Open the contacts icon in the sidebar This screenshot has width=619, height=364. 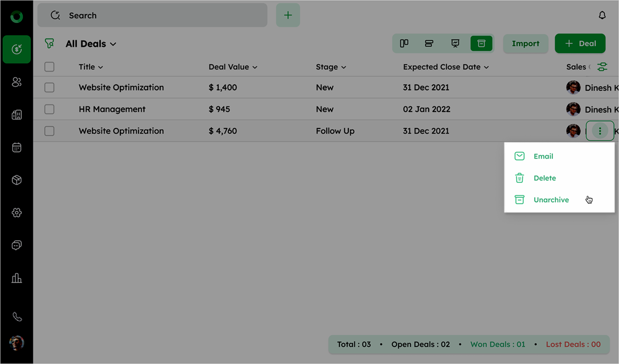[x=17, y=82]
